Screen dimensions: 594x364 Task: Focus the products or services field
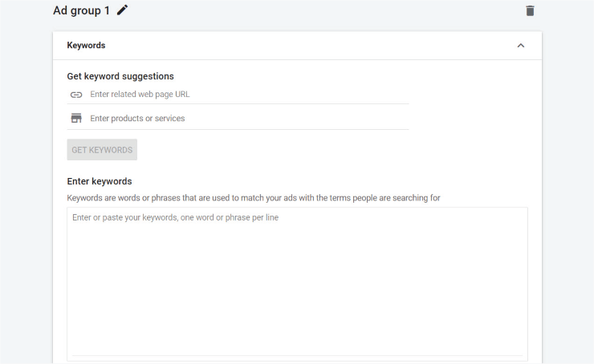point(250,119)
